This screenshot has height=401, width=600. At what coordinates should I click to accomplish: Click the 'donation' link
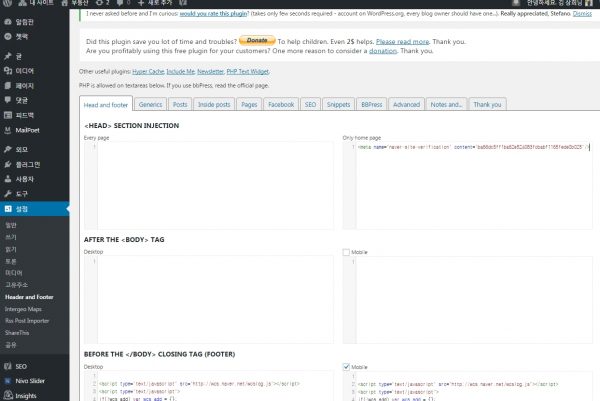coord(383,51)
